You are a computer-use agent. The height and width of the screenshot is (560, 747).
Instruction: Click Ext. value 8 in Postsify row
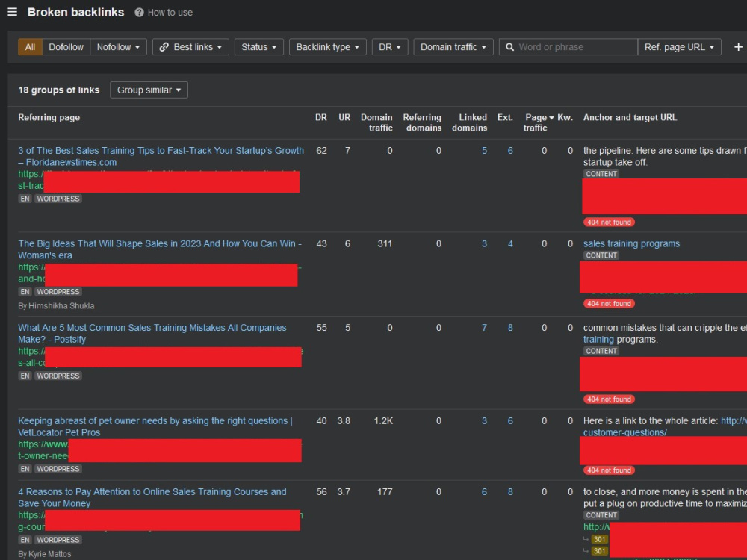coord(510,328)
